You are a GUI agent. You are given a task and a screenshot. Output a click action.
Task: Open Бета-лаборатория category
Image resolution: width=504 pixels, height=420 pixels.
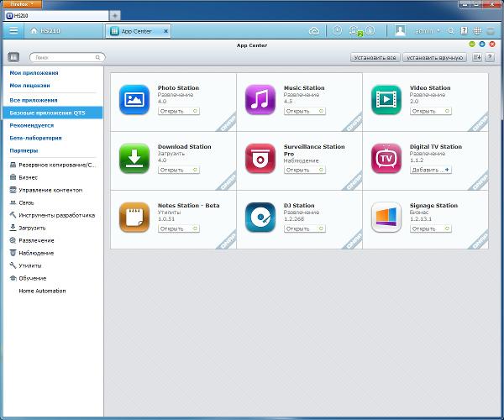click(35, 138)
